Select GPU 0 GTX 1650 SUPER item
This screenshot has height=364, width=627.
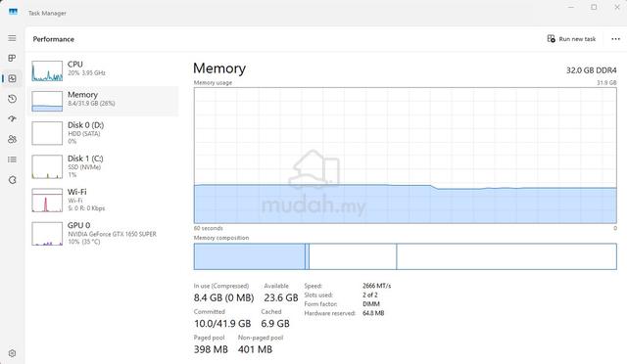tap(103, 233)
